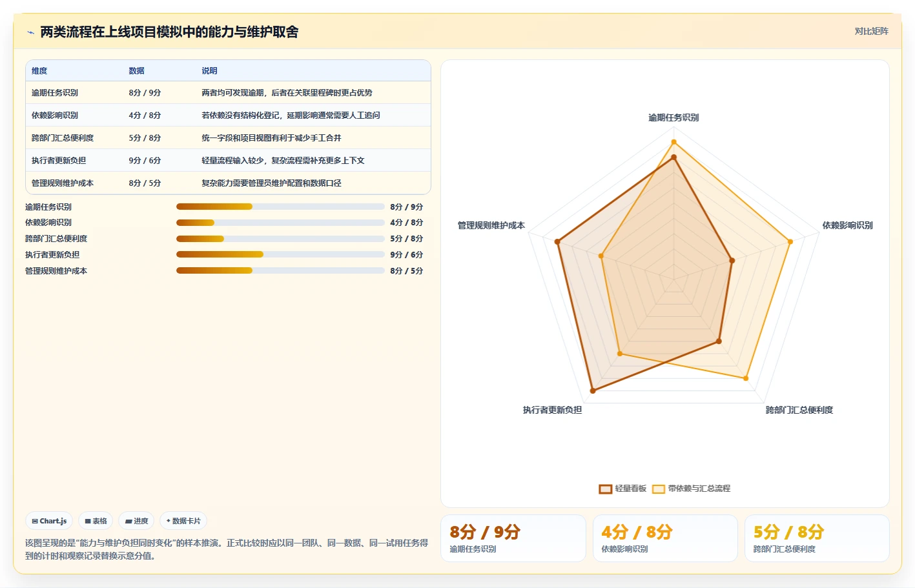Click the description starting 复杂能力需要管理员
Image resolution: width=915 pixels, height=588 pixels.
pos(271,183)
